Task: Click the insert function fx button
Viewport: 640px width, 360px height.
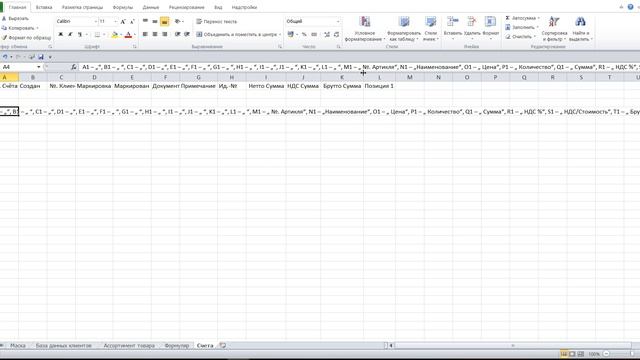Action: tap(74, 67)
